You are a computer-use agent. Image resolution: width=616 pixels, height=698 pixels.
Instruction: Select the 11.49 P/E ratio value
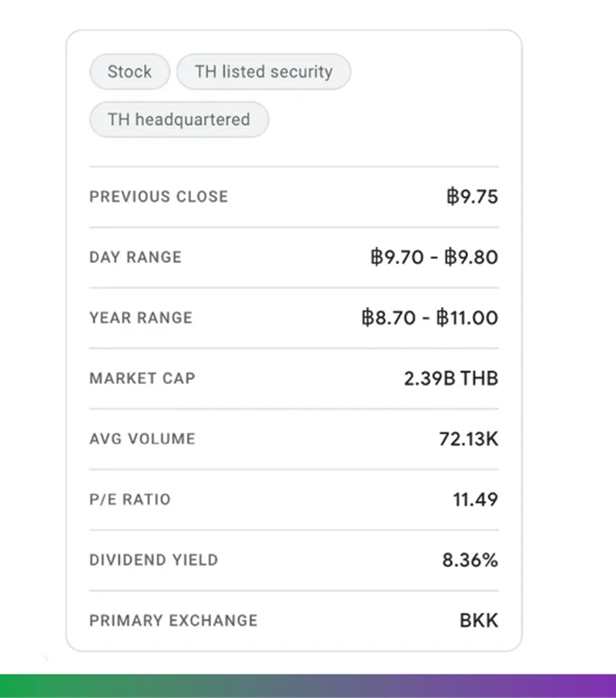click(476, 499)
